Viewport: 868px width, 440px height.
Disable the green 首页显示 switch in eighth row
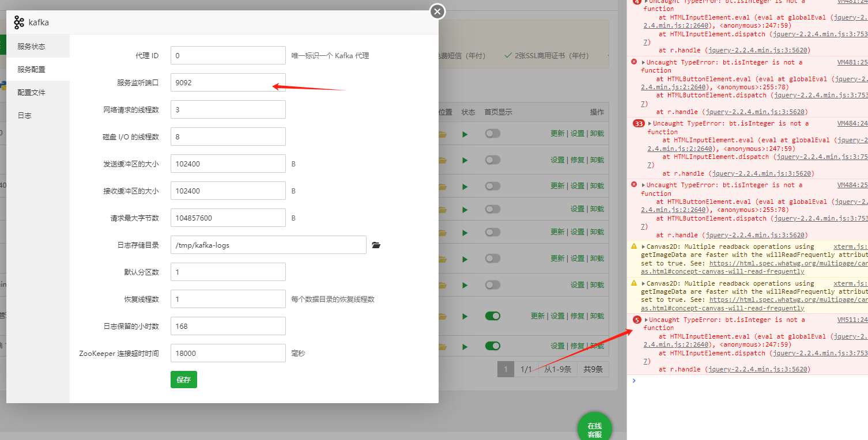(492, 316)
